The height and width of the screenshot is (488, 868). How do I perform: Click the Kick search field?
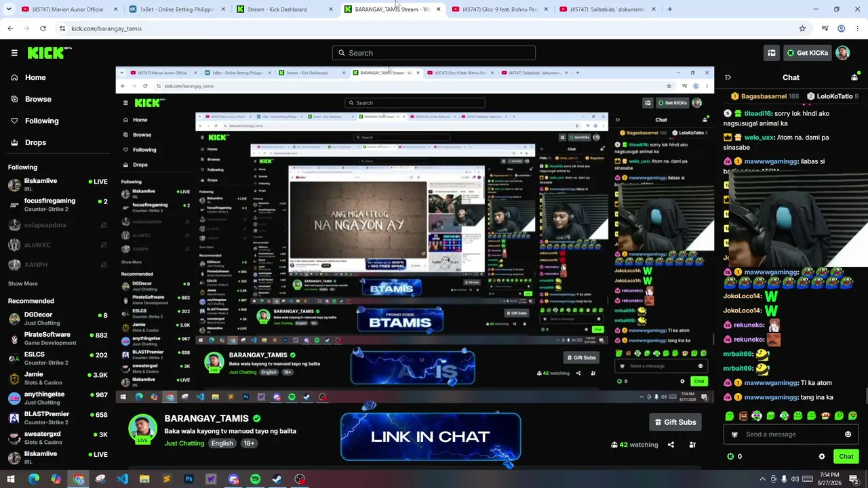click(434, 53)
